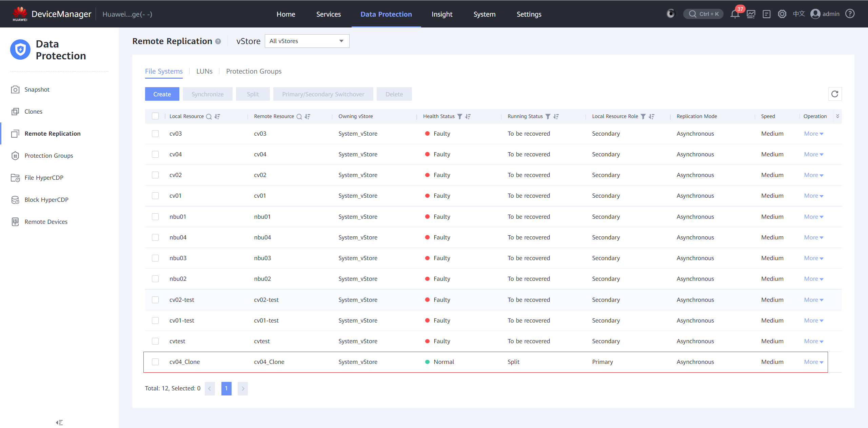Click the Health Status filter icon
The image size is (868, 428).
460,116
